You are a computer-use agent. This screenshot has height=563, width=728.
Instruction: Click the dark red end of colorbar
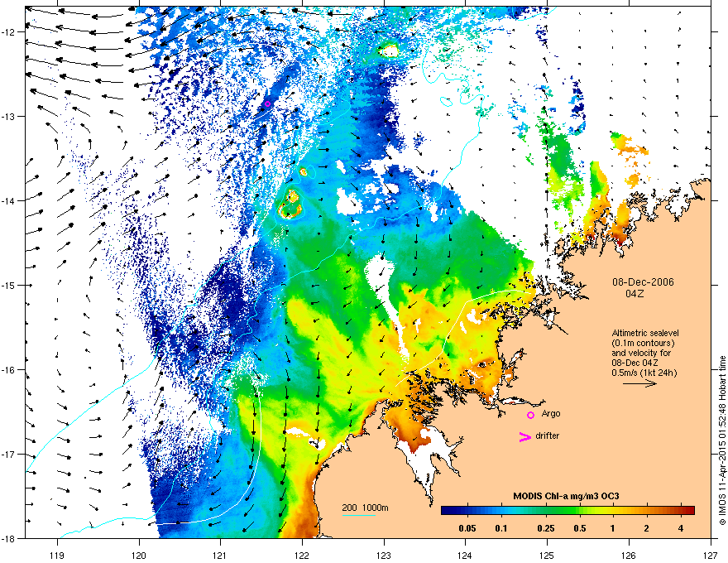689,511
